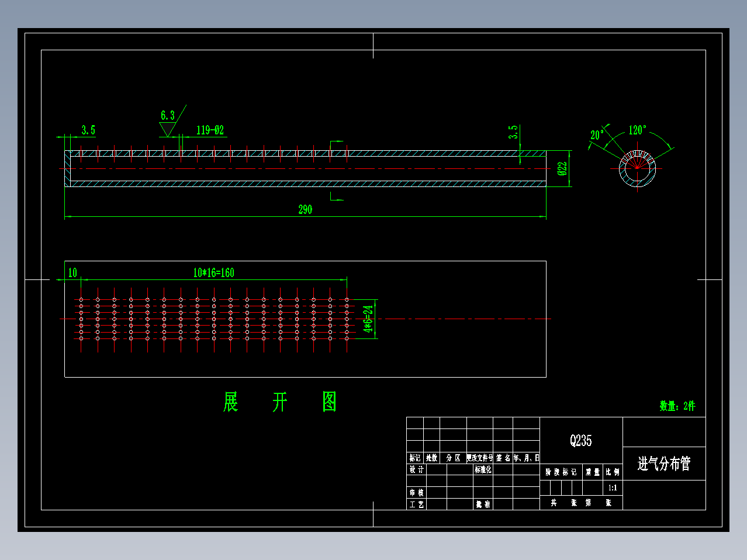The width and height of the screenshot is (747, 560).
Task: Select the '设计' design label cell
Action: point(416,469)
